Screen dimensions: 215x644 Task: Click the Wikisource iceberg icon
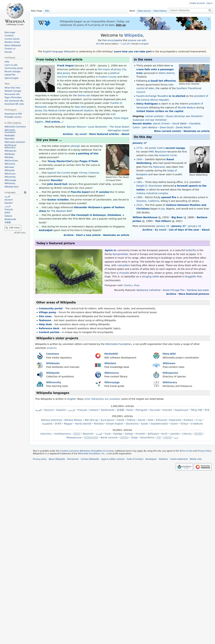pos(98,374)
